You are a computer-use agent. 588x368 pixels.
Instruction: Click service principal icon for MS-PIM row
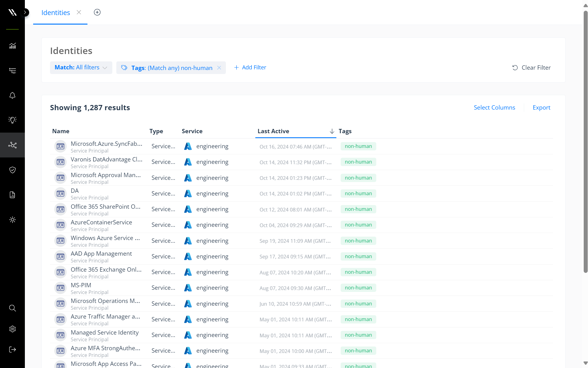tap(60, 288)
